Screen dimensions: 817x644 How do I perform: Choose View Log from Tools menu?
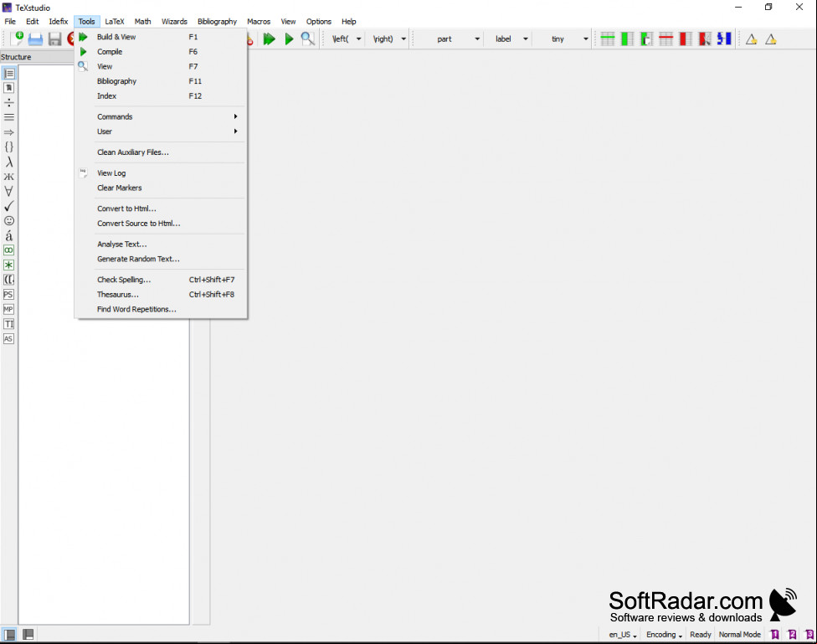[x=161, y=173]
